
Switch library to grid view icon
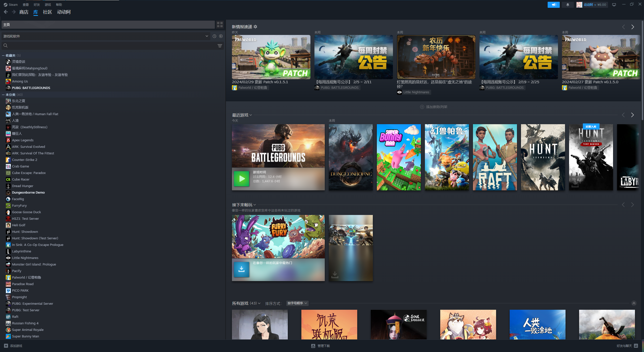[220, 24]
